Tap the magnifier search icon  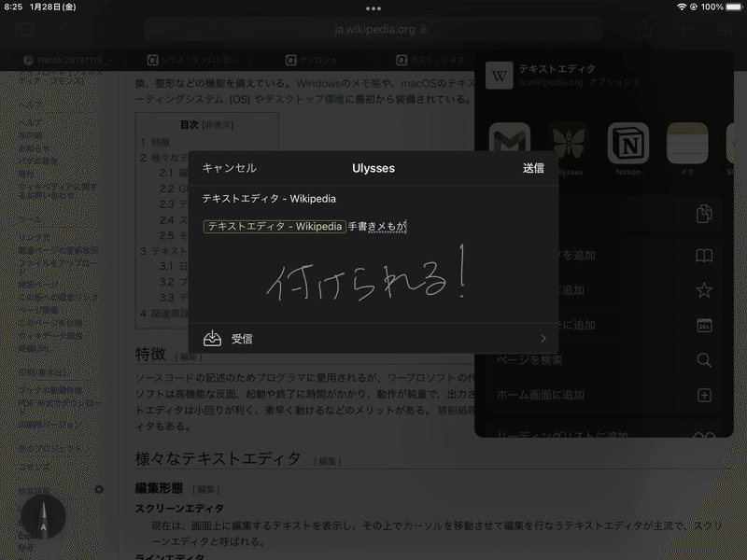coord(704,360)
